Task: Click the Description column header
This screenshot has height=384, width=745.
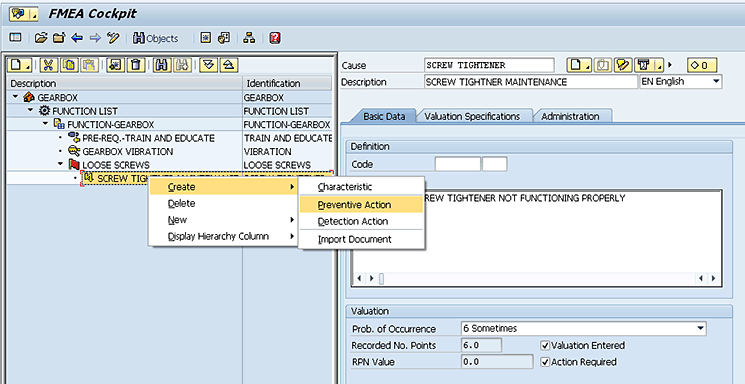Action: (125, 83)
